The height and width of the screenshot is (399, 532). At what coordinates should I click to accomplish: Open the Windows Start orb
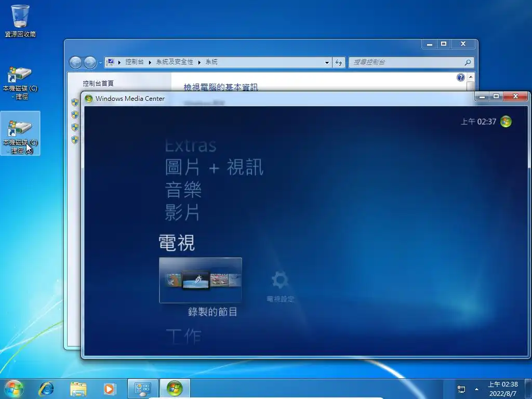tap(13, 389)
